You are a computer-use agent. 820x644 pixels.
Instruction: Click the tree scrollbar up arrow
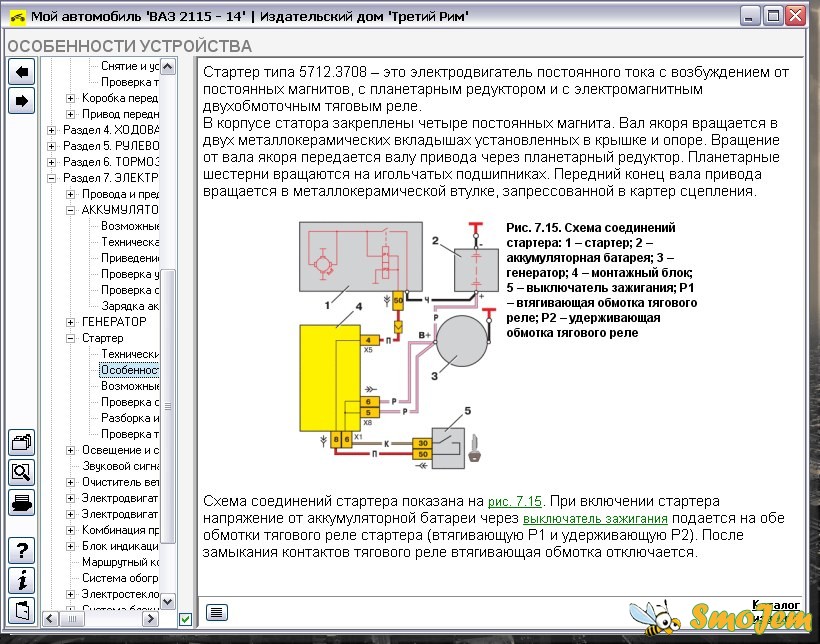tap(168, 66)
